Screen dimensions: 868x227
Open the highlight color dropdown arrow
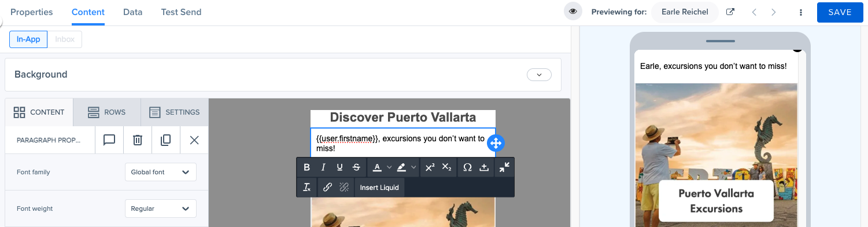414,167
